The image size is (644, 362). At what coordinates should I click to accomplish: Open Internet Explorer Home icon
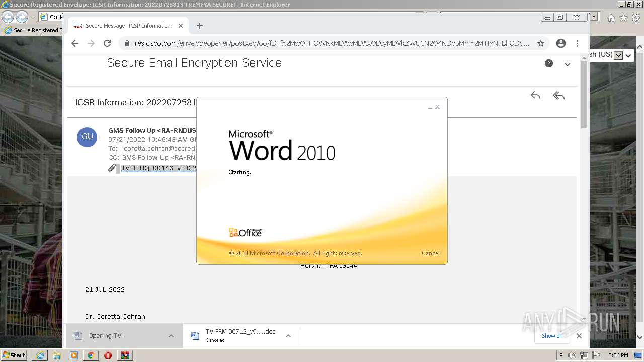(611, 18)
